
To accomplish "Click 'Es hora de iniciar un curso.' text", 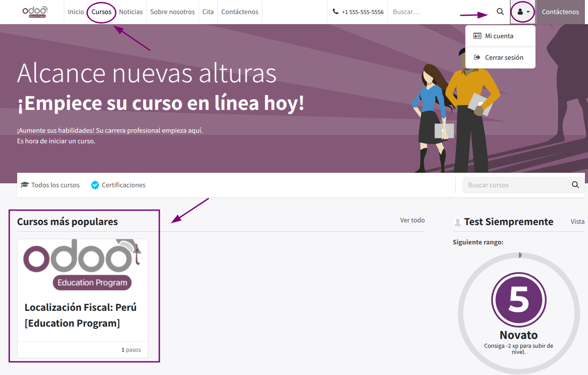I will [x=56, y=141].
